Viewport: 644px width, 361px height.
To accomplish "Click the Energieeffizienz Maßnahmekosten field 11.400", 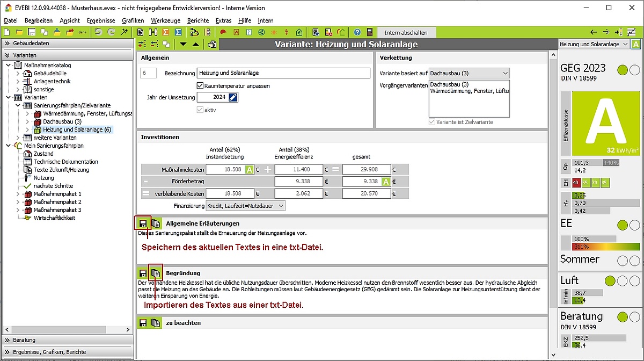I will pos(297,170).
